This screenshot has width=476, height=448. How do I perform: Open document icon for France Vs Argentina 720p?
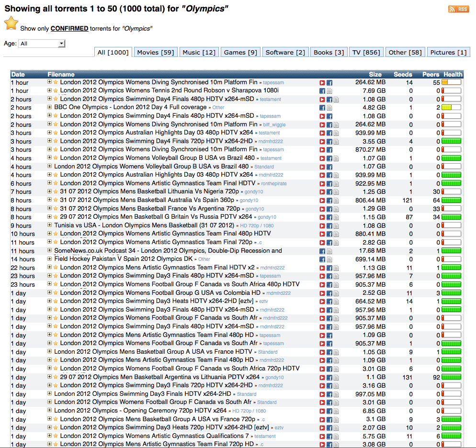pos(336,209)
